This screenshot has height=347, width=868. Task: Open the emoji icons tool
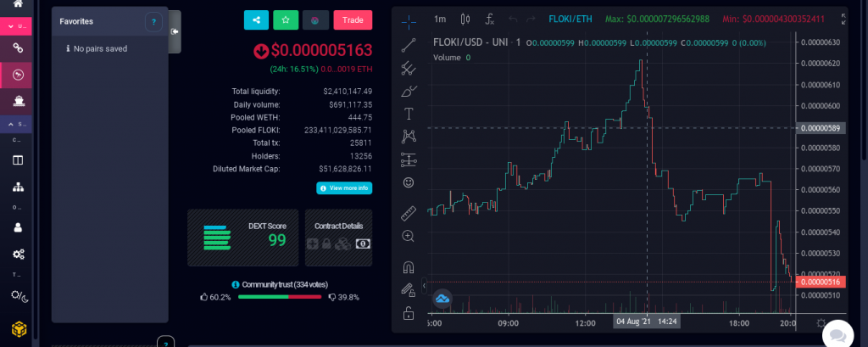[x=409, y=182]
